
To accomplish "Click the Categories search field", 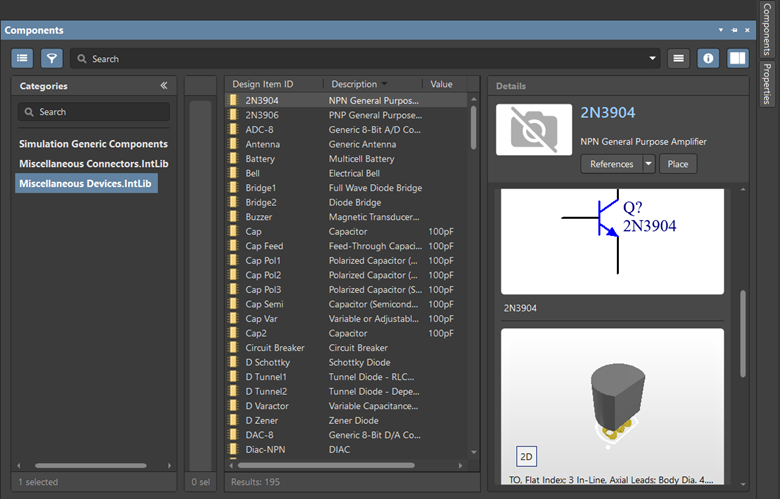I will coord(95,112).
